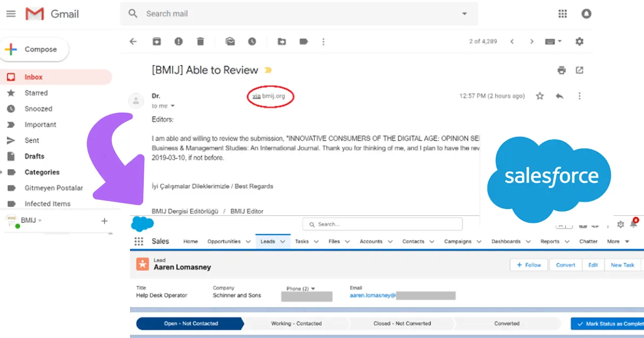Image resolution: width=644 pixels, height=338 pixels.
Task: Click the orange Lead record icon
Action: click(x=142, y=264)
